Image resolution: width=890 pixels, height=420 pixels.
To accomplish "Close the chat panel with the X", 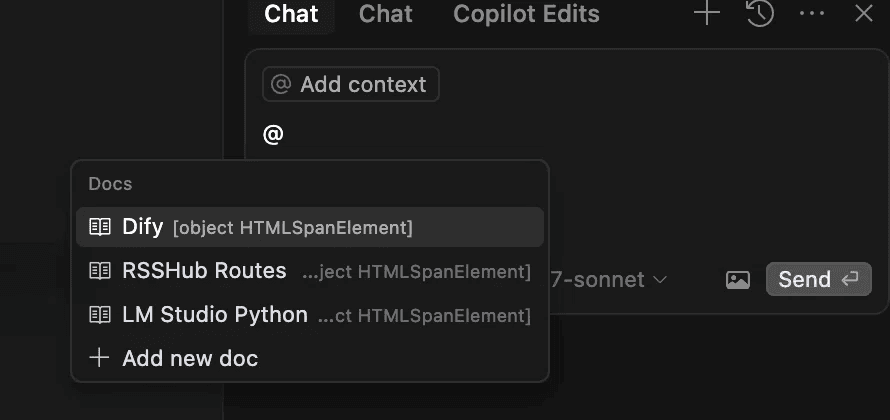I will 864,14.
